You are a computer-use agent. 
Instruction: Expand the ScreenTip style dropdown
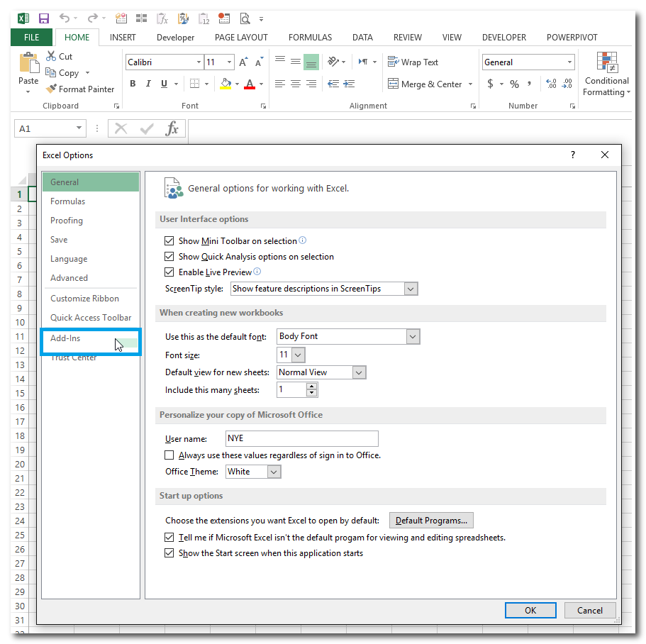411,289
